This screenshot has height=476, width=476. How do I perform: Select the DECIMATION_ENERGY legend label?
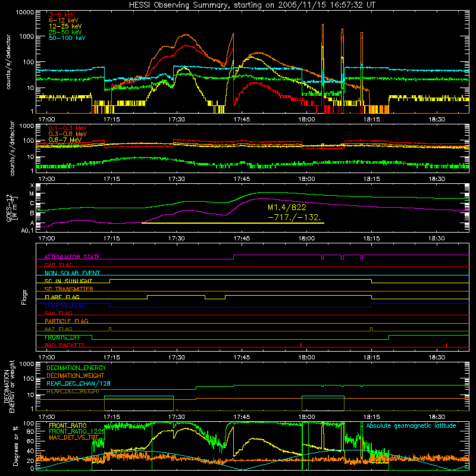(76, 368)
